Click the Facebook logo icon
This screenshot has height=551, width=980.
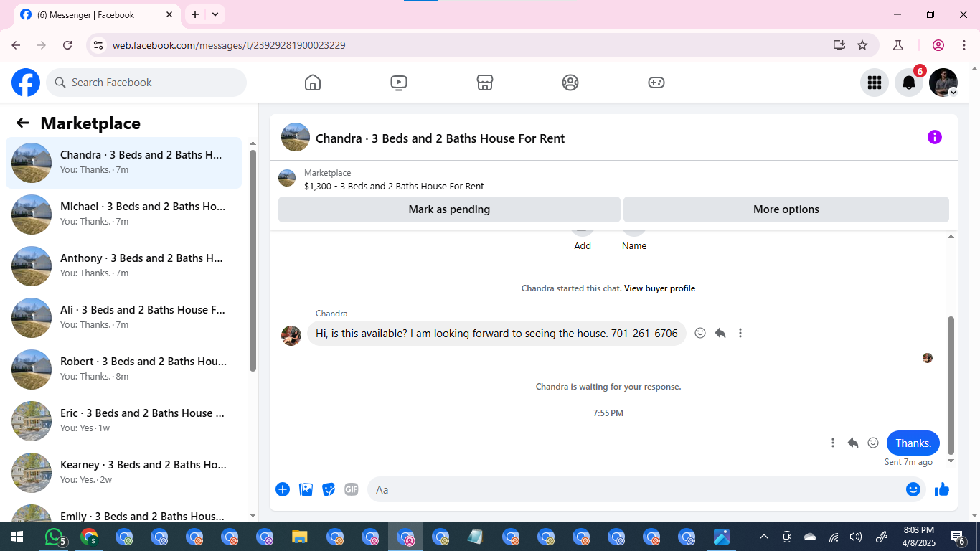(x=26, y=83)
